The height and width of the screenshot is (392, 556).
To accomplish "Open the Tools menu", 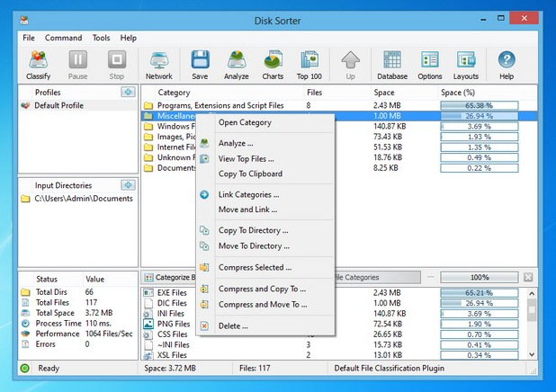I will 101,38.
